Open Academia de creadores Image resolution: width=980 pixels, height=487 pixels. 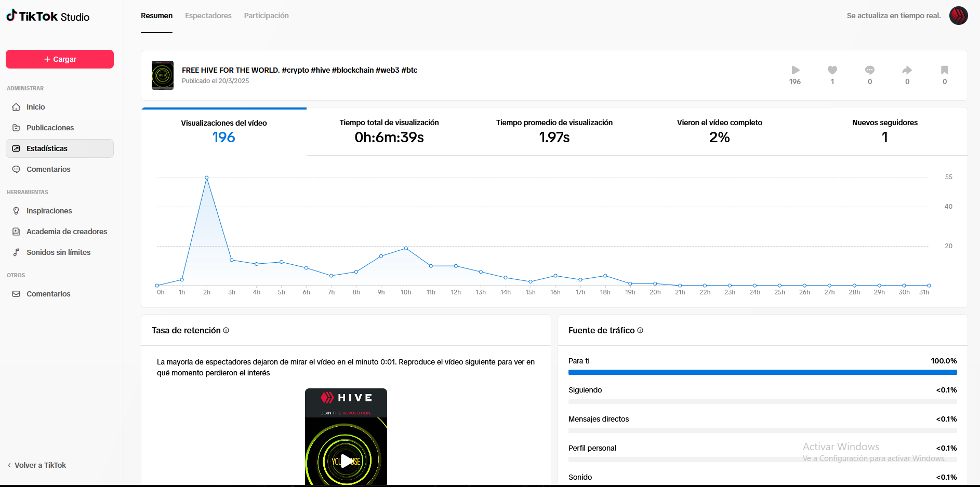click(x=60, y=232)
